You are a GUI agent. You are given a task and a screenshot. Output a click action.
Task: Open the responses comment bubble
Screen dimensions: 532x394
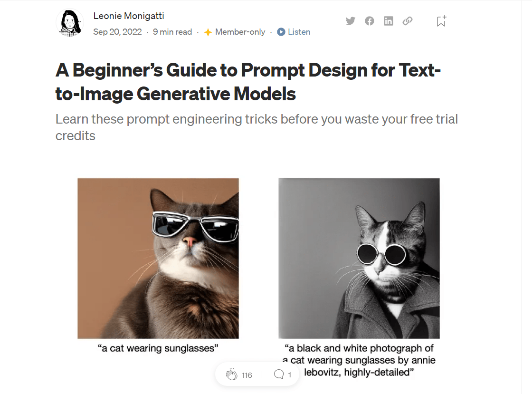[x=279, y=375]
